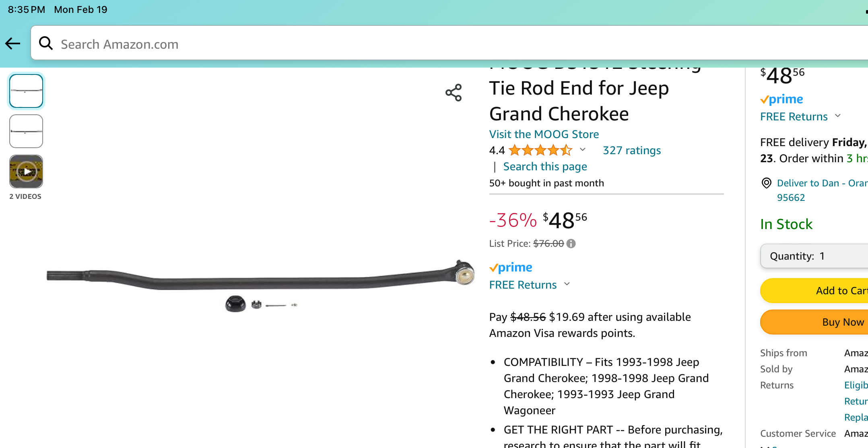Open the 327 ratings link

point(631,150)
